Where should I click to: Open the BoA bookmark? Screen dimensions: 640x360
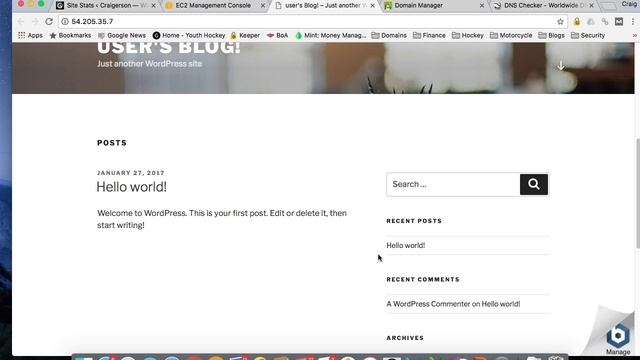tap(278, 36)
